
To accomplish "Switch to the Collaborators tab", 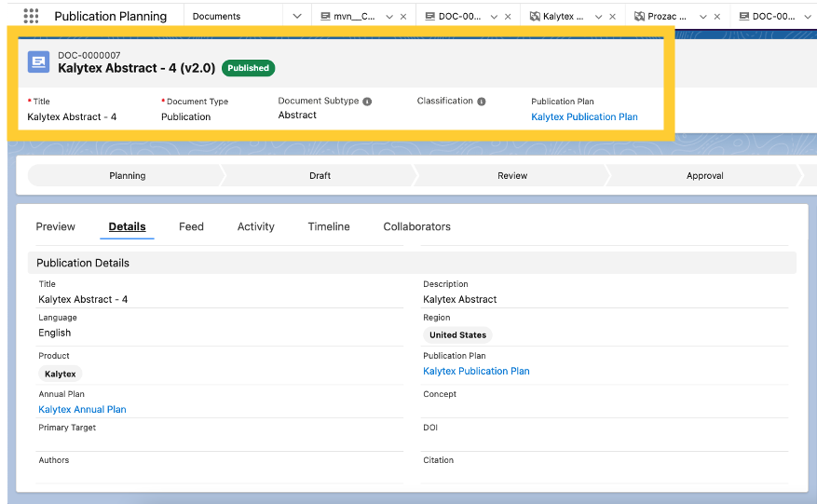I will tap(416, 226).
